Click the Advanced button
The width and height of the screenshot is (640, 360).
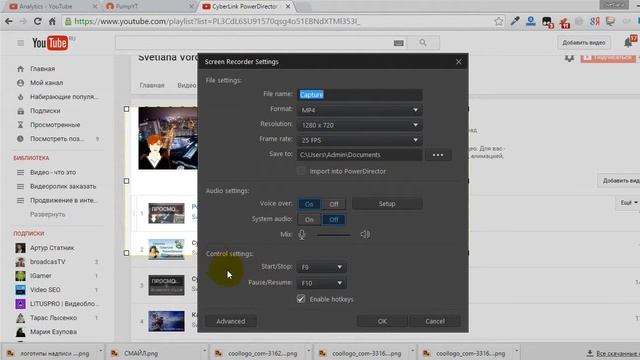pos(231,321)
